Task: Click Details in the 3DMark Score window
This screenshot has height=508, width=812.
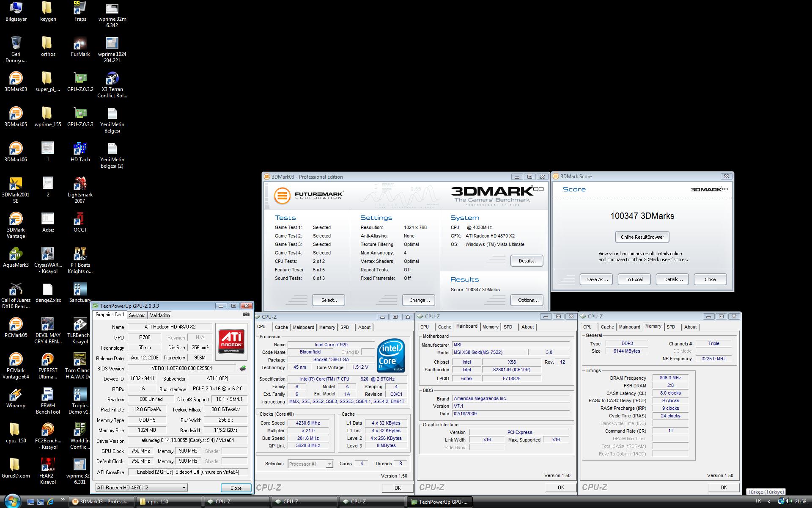Action: tap(673, 279)
